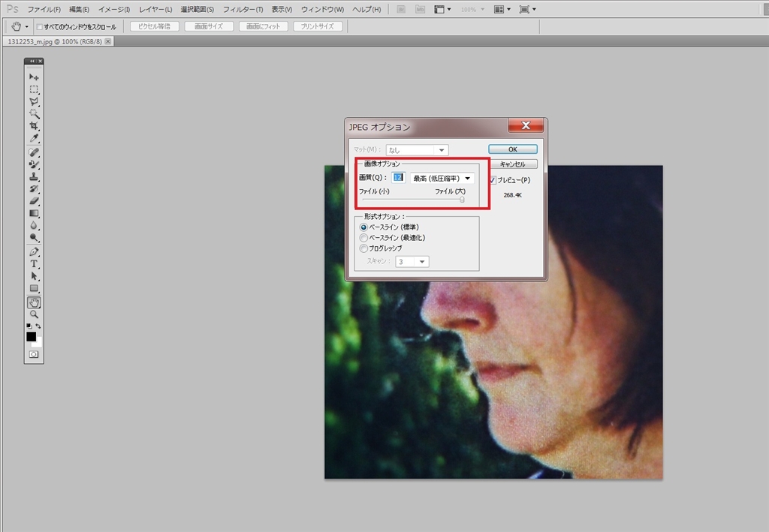Viewport: 769px width, 532px height.
Task: Choose the プログレッシブ format option
Action: coord(364,248)
